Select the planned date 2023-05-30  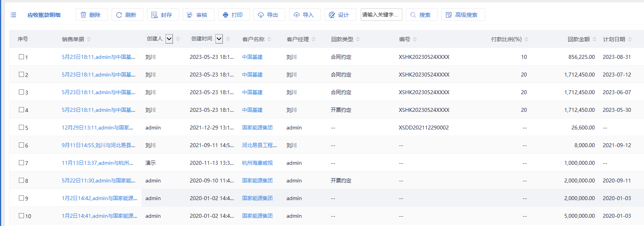(617, 110)
